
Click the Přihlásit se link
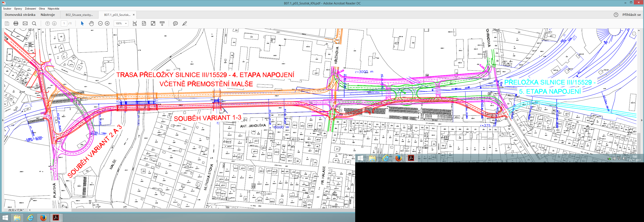pyautogui.click(x=632, y=15)
